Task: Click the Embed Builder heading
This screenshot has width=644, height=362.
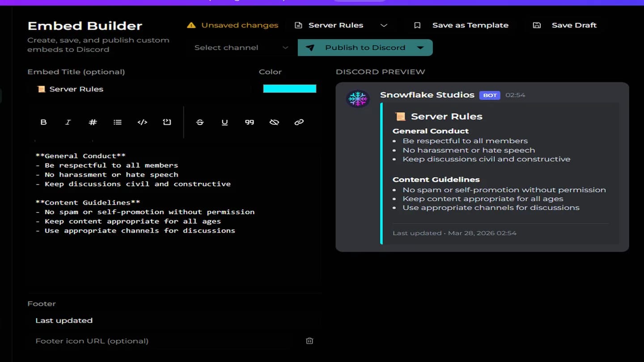Action: tap(85, 25)
